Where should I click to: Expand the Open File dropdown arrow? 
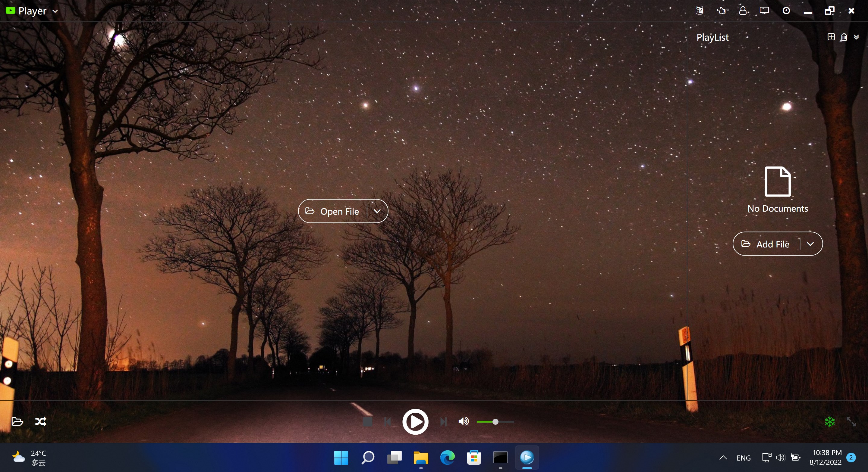[x=377, y=211]
